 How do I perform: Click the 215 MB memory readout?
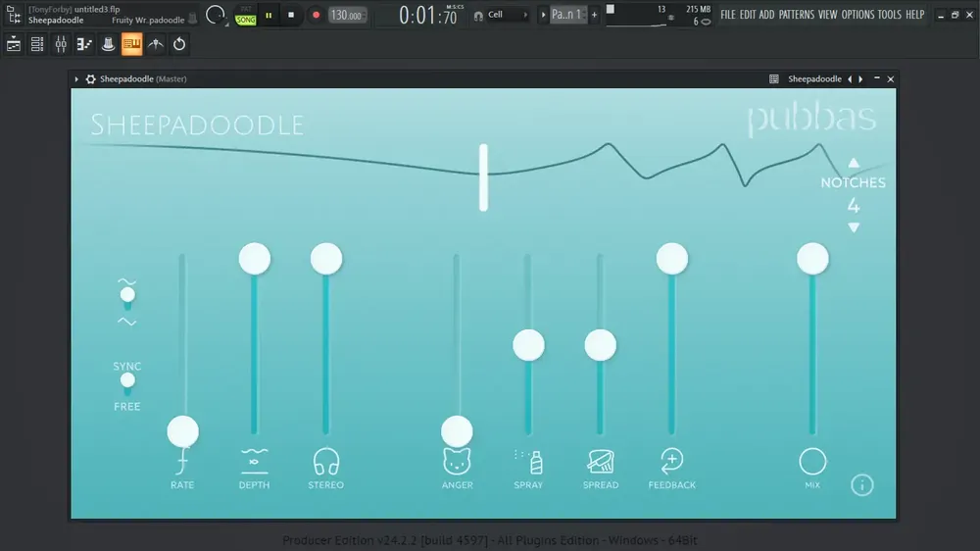pos(698,10)
